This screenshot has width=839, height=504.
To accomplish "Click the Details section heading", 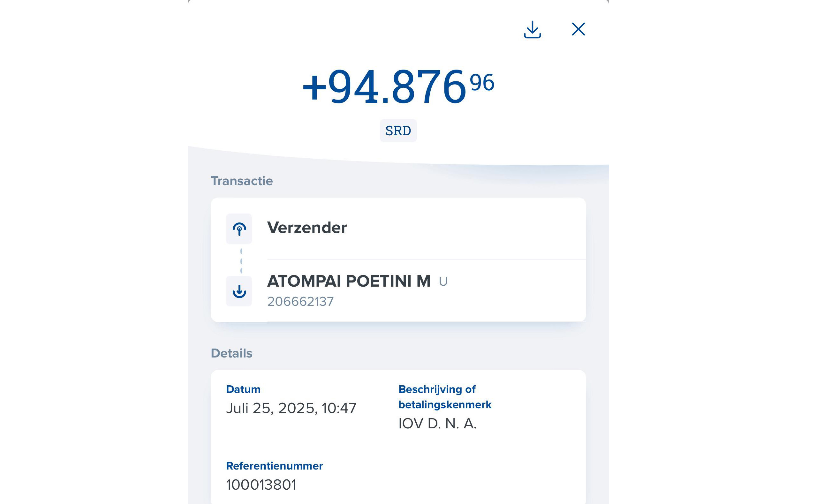I will click(x=231, y=353).
